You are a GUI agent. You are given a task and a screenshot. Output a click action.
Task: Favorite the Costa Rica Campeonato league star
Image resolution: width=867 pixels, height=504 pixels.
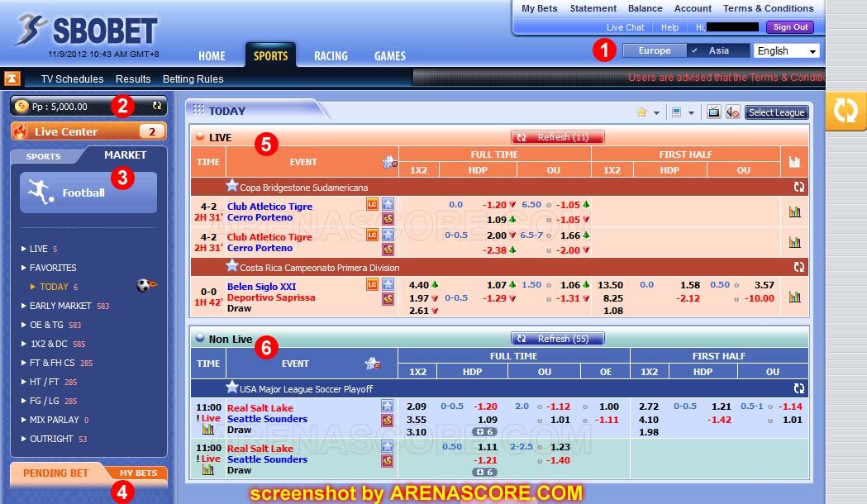[x=231, y=266]
